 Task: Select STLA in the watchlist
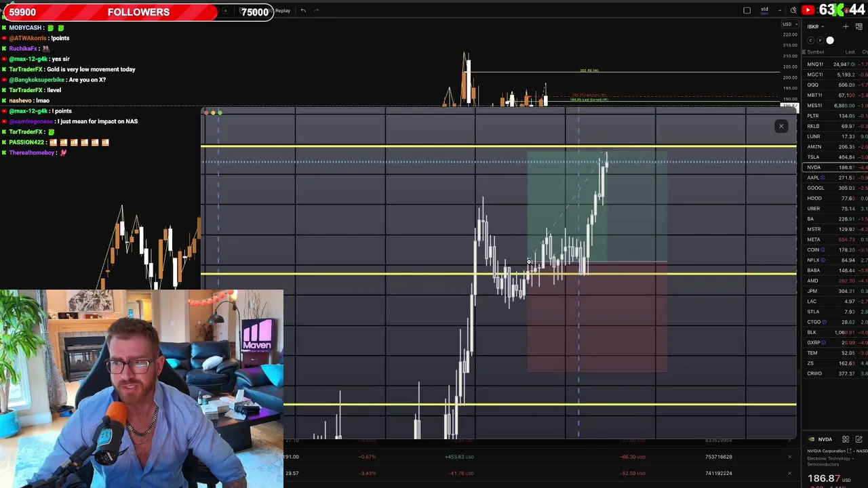tap(835, 312)
